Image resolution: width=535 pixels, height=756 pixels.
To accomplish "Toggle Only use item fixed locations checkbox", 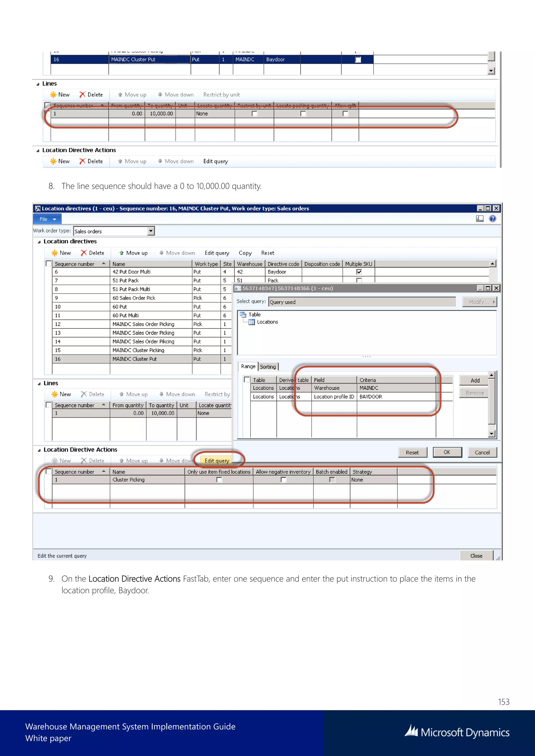I will tap(219, 480).
